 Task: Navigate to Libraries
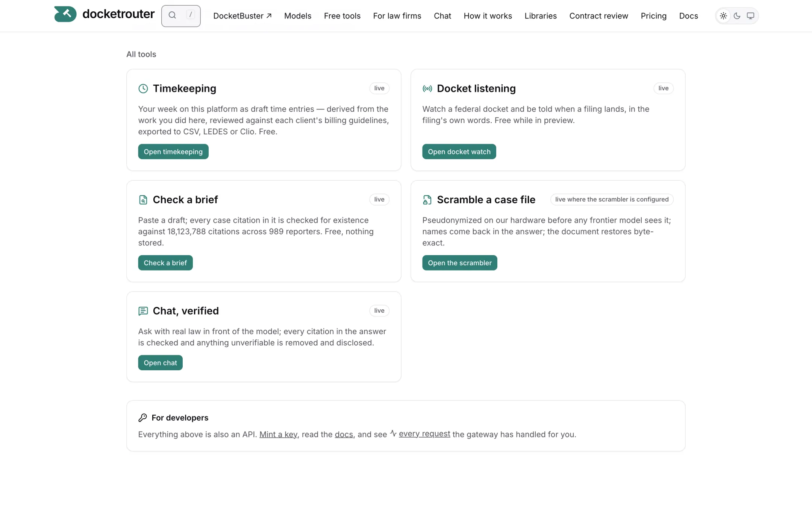pos(541,16)
